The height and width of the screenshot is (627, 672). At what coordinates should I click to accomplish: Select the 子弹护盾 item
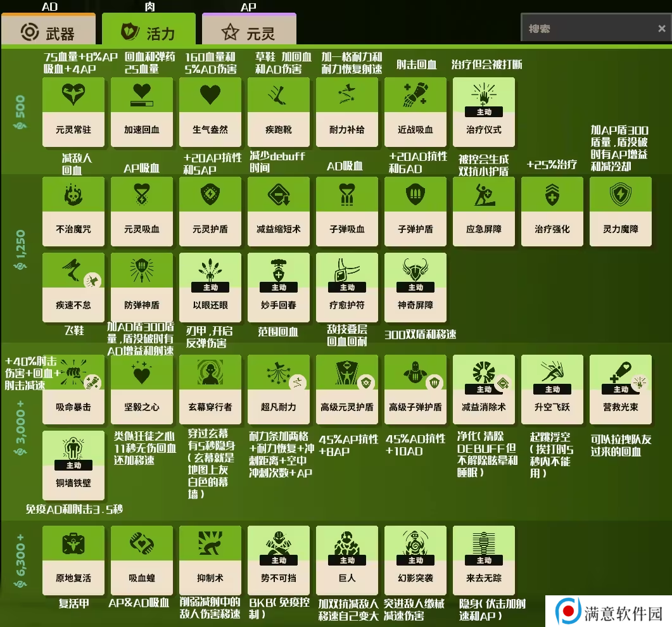(415, 212)
